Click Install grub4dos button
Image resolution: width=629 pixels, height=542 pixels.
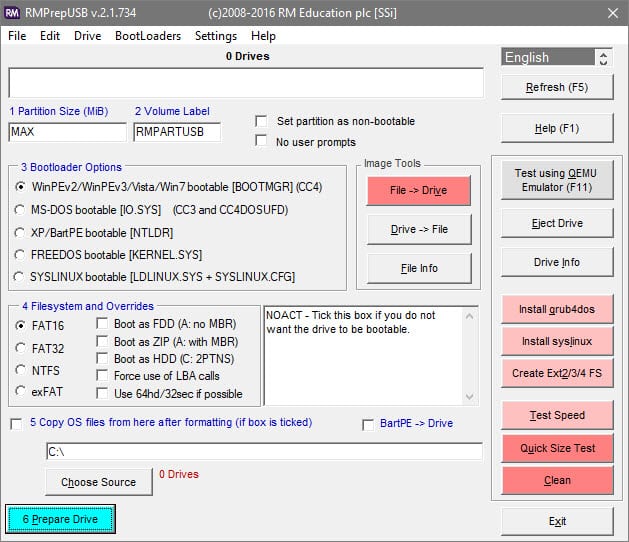[x=557, y=309]
